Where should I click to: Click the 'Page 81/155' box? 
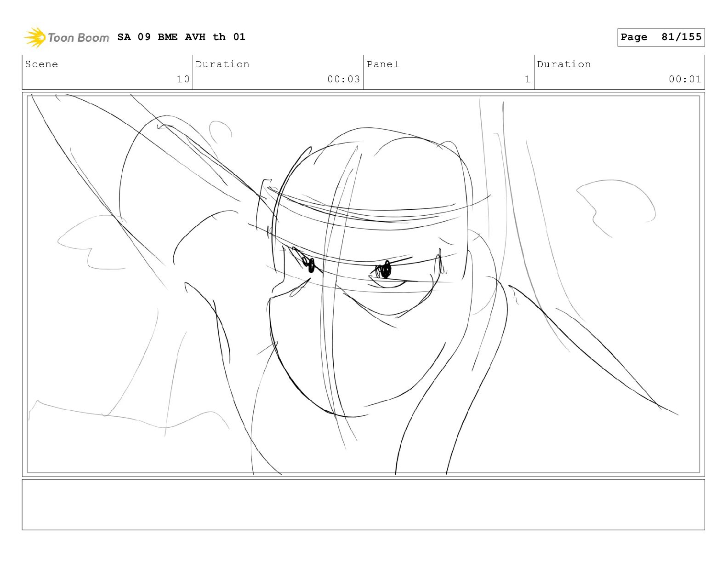(x=661, y=37)
